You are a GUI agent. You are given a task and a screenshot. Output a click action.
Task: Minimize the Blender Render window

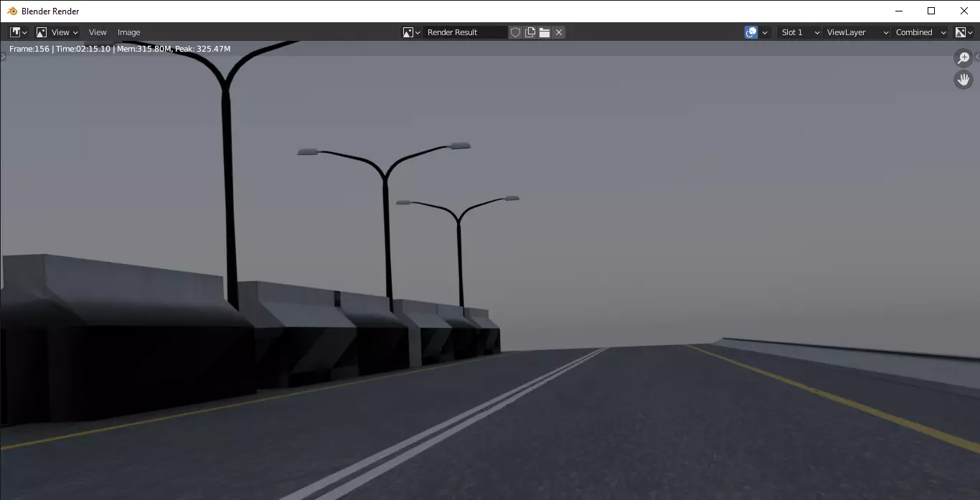click(898, 11)
